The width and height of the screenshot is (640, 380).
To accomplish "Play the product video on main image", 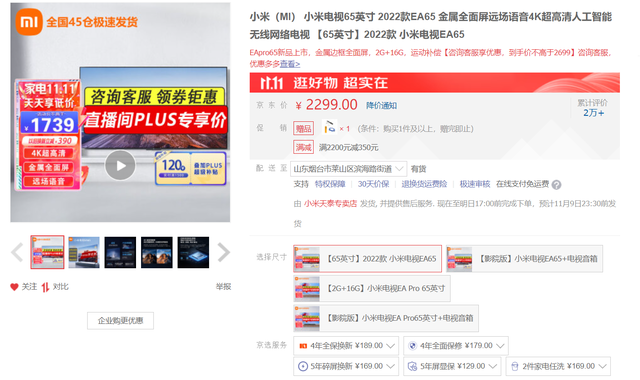I will tap(120, 165).
